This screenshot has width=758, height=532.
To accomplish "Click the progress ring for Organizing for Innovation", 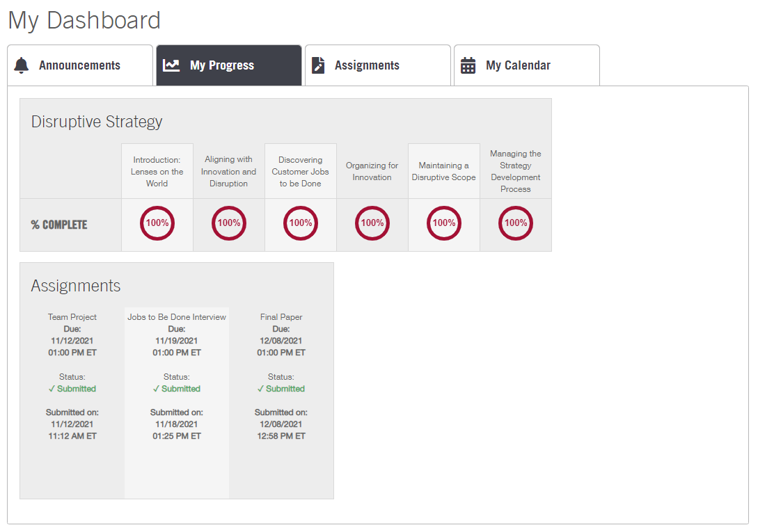I will tap(372, 223).
